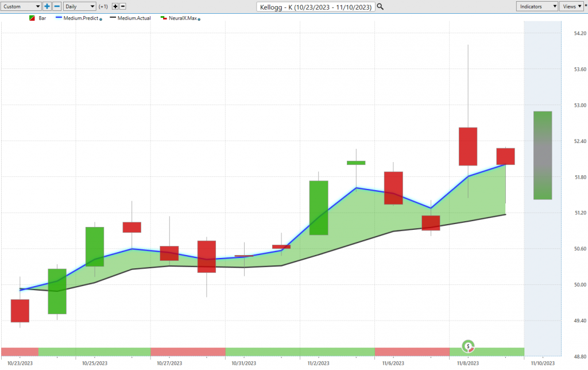Click the 10/31/2023 date axis label
The image size is (588, 370).
243,363
